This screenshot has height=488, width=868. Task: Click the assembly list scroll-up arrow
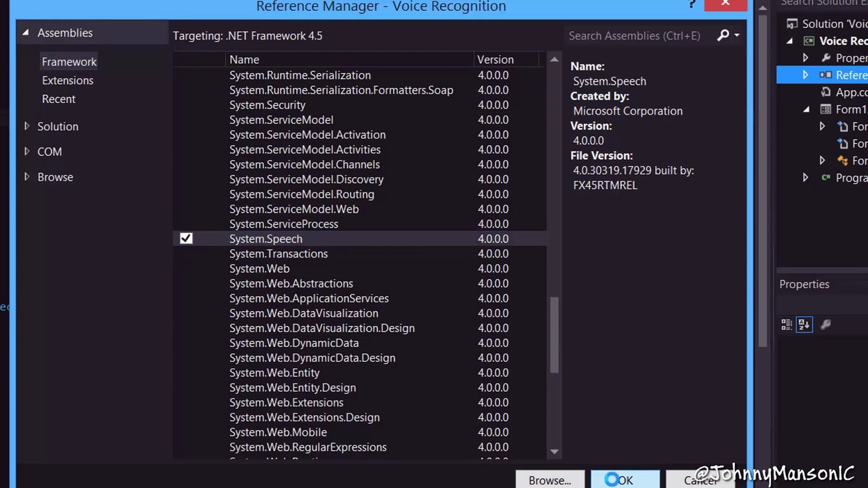554,60
